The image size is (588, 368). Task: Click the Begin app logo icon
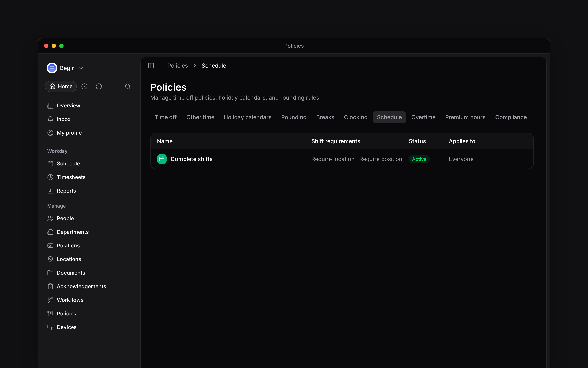click(52, 68)
